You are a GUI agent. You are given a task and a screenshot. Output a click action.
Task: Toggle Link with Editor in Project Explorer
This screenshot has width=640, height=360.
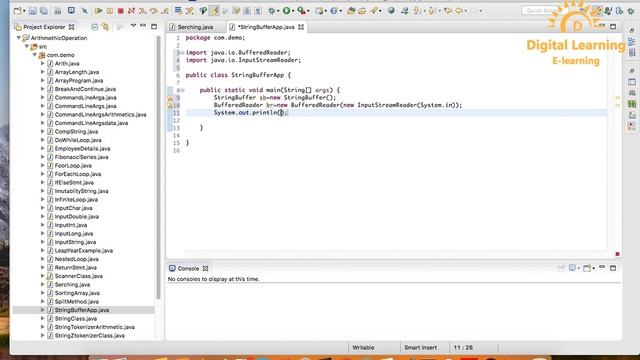tap(106, 27)
